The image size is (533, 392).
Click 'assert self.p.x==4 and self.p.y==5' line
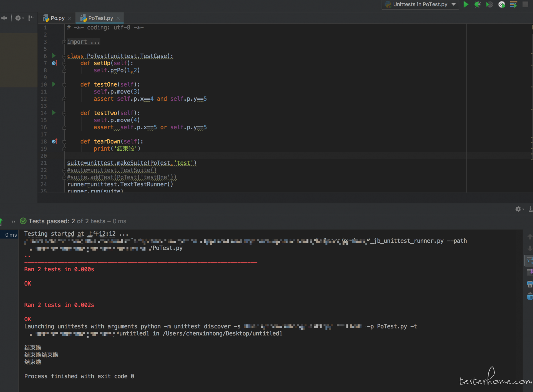click(150, 99)
